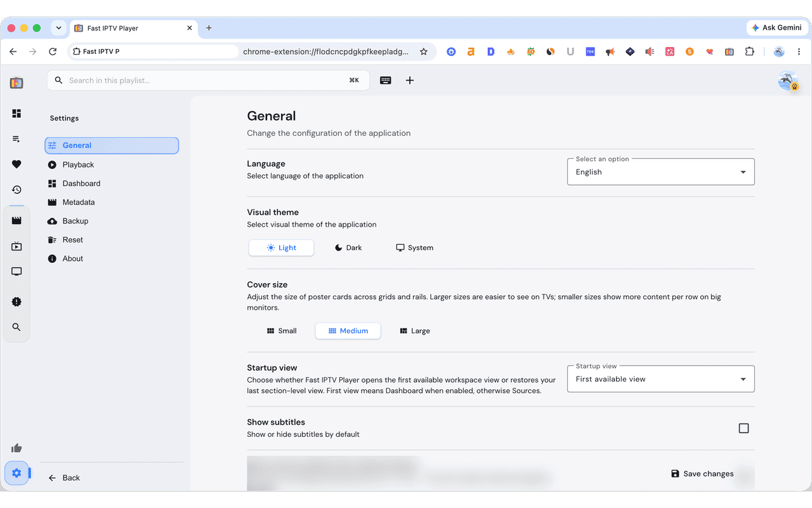This screenshot has width=812, height=508.
Task: Click the Save changes button
Action: tap(702, 474)
